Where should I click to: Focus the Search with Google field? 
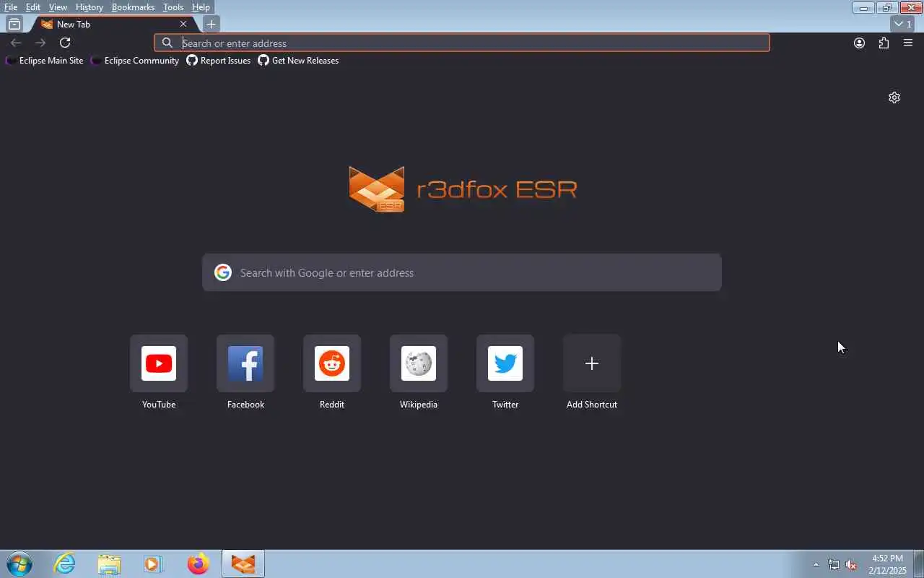[462, 272]
